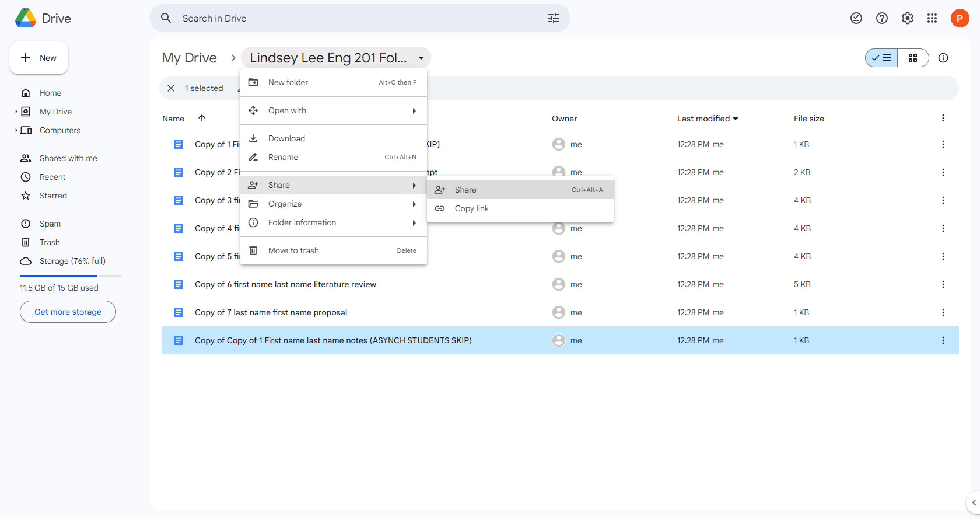The height and width of the screenshot is (519, 980).
Task: Expand the Lindsey Lee Eng 201 folder dropdown
Action: (421, 58)
